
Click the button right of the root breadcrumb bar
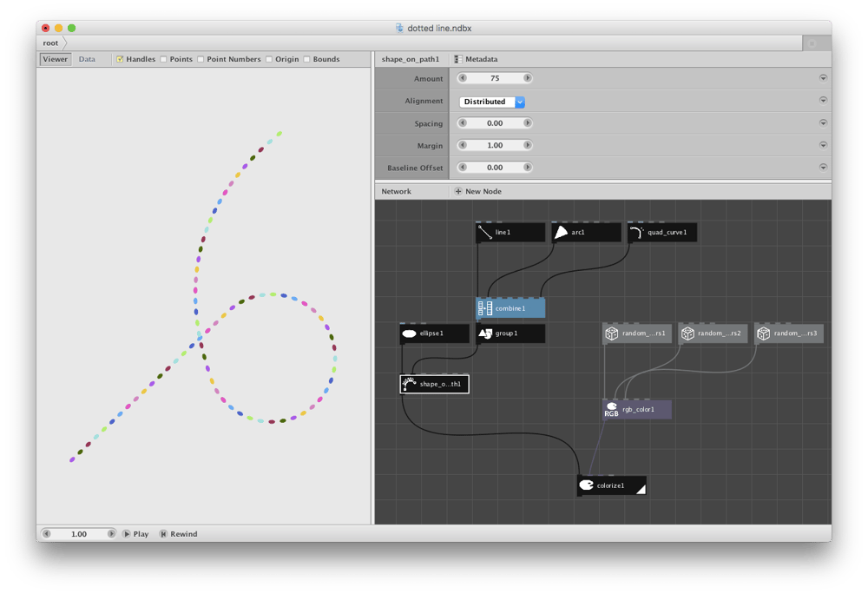pyautogui.click(x=812, y=43)
